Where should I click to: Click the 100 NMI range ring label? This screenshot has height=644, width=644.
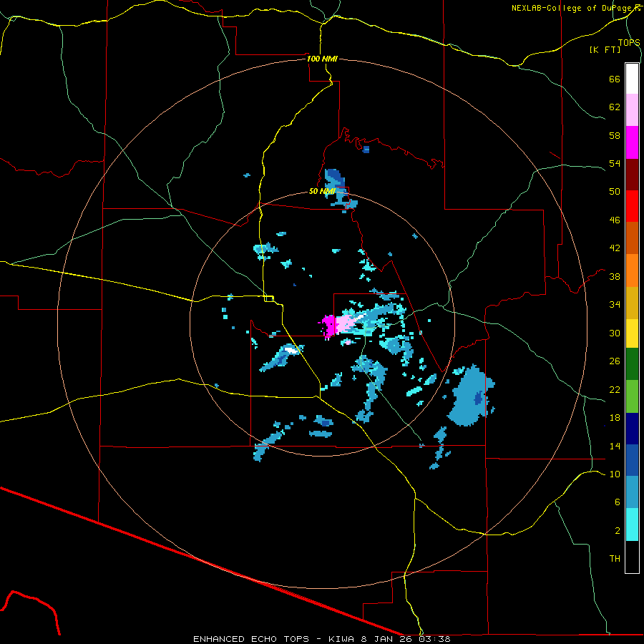pos(322,59)
